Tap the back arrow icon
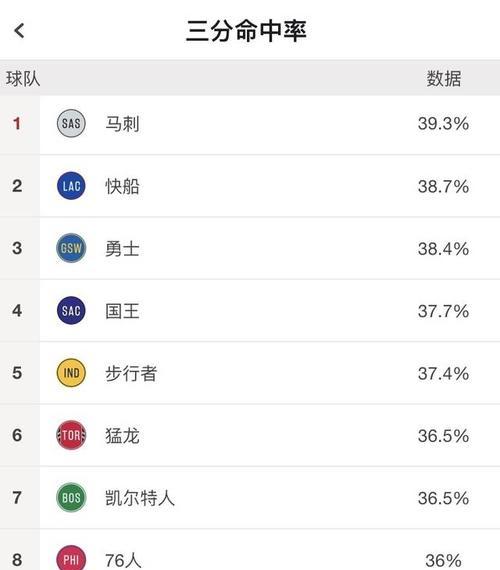 19,31
